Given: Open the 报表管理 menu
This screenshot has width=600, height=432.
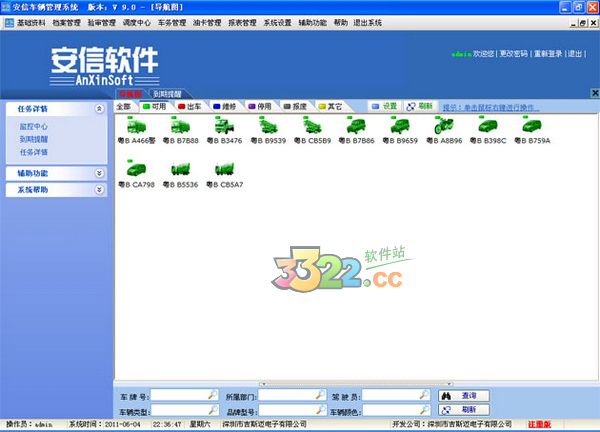Looking at the screenshot, I should 243,23.
